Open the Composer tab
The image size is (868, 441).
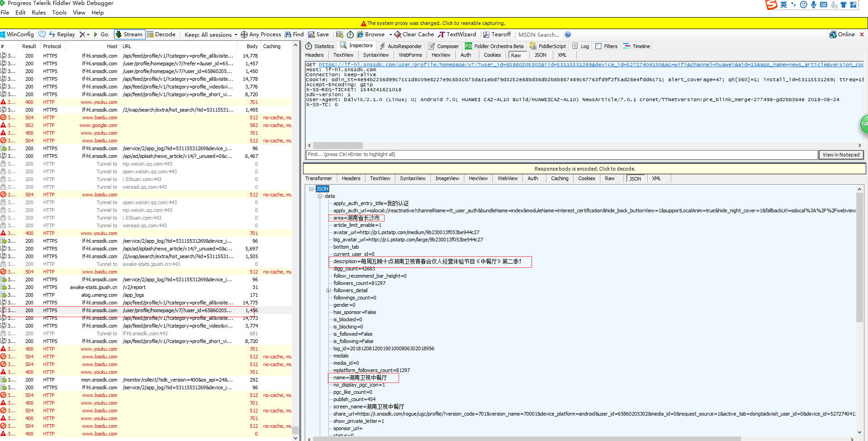[444, 46]
